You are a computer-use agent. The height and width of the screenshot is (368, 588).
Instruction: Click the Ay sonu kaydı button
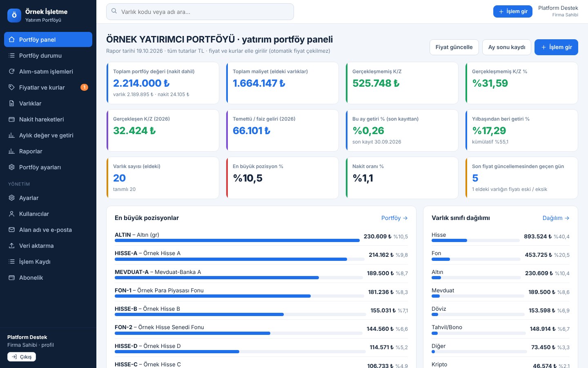[507, 47]
